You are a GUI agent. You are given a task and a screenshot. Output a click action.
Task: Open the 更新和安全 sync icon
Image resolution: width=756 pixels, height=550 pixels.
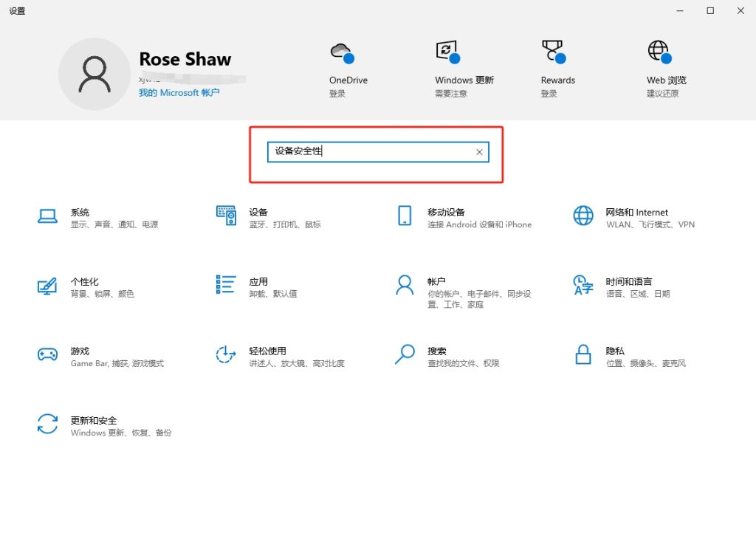coord(48,424)
